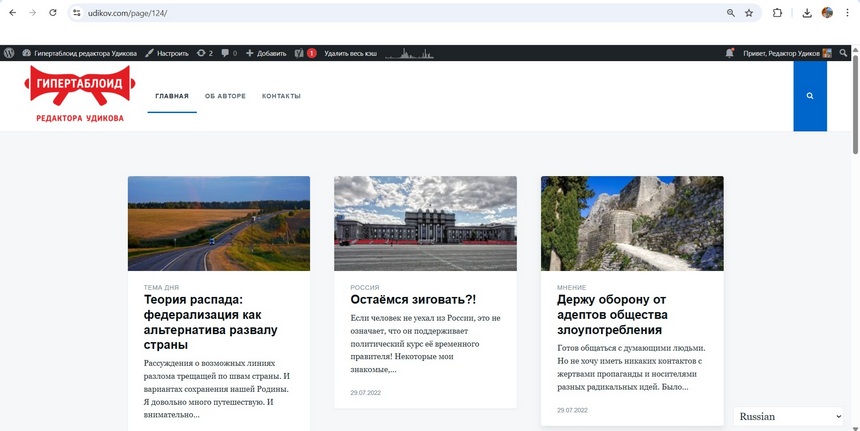Reload the page with the refresh button
The image size is (860, 431).
[53, 13]
